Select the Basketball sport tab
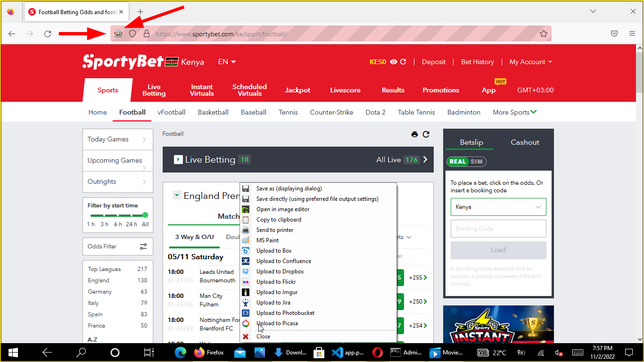This screenshot has height=362, width=644. pyautogui.click(x=213, y=112)
